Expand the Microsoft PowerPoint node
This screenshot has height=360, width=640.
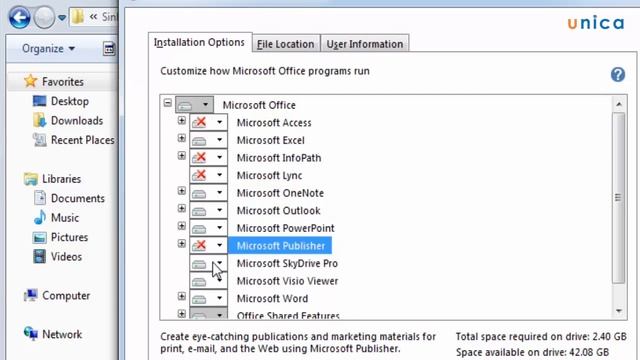pyautogui.click(x=182, y=226)
